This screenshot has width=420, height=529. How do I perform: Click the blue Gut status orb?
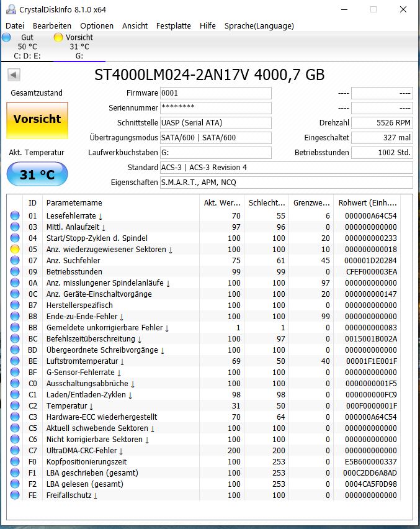(6, 37)
